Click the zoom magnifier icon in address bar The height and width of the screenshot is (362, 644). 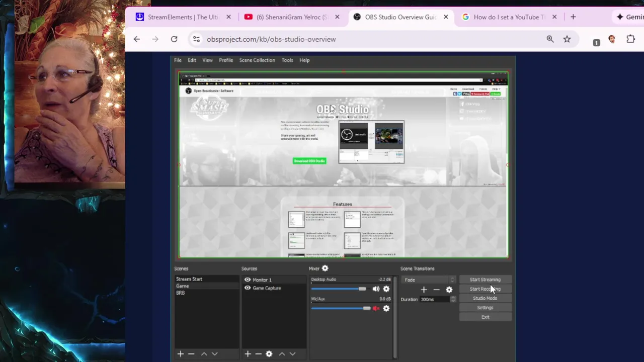[550, 39]
